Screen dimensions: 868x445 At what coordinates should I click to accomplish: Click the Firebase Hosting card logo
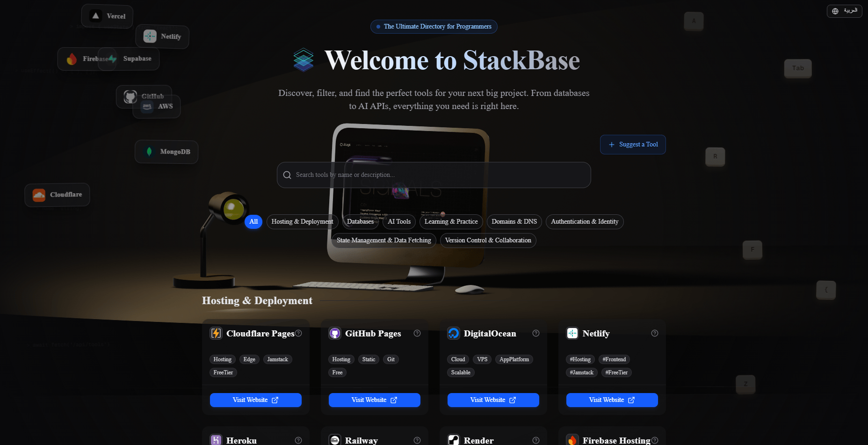point(572,440)
